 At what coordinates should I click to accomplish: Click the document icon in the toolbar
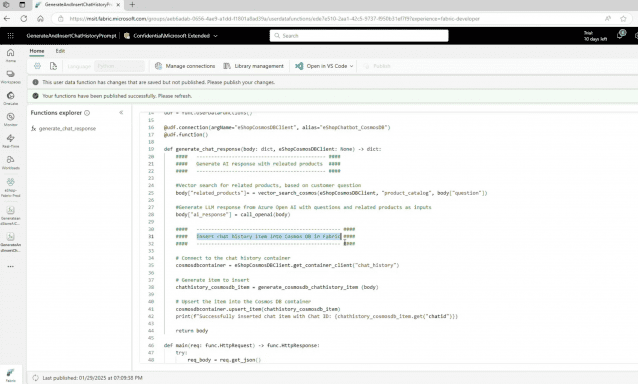pyautogui.click(x=53, y=66)
